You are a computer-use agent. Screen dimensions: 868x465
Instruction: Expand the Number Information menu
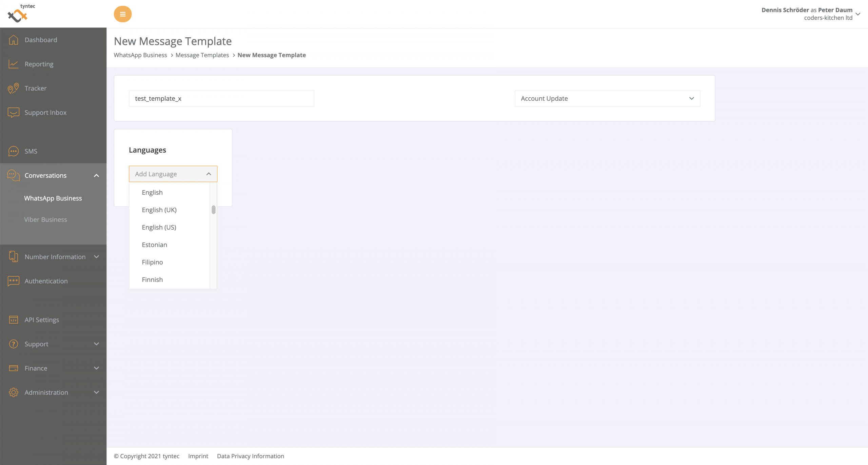(96, 257)
